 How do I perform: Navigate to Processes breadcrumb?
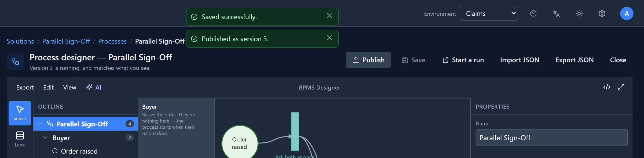(112, 41)
